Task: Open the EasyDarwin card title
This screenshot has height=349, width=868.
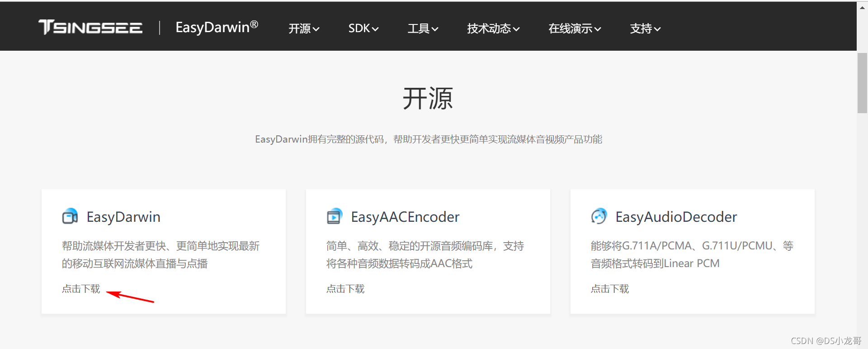Action: coord(123,217)
